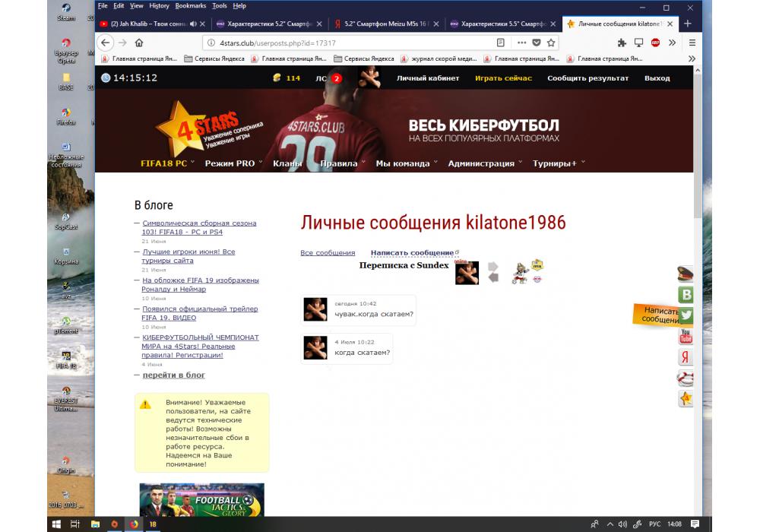The image size is (760, 532).
Task: Open Windows action center notifications
Action: coord(695,524)
